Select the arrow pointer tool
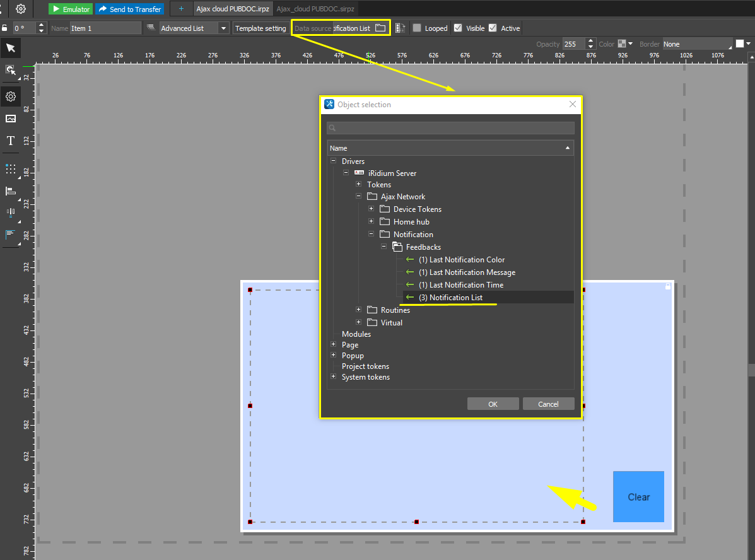 click(11, 48)
